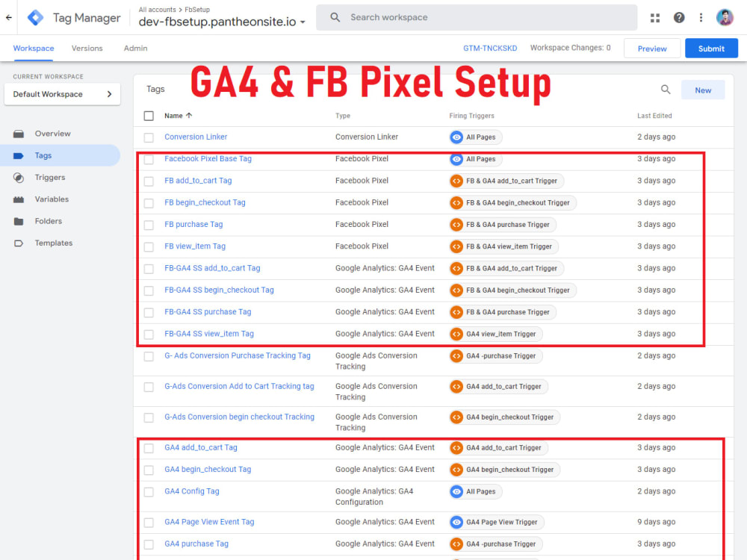Open the FB-GA4 SS add_to_cart Tag link
Screen dimensions: 747x560
tap(212, 269)
